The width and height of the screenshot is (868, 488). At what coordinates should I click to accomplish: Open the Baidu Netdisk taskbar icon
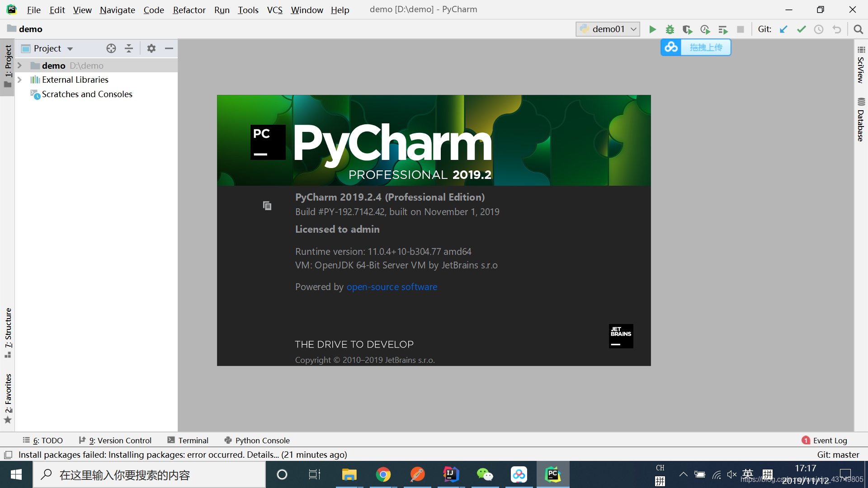[519, 474]
